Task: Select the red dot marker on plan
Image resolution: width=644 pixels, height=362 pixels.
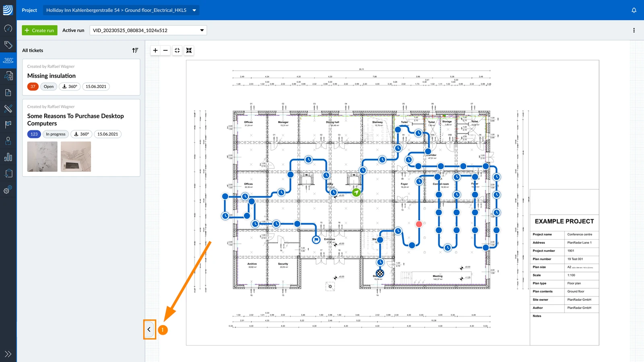Action: click(x=419, y=224)
